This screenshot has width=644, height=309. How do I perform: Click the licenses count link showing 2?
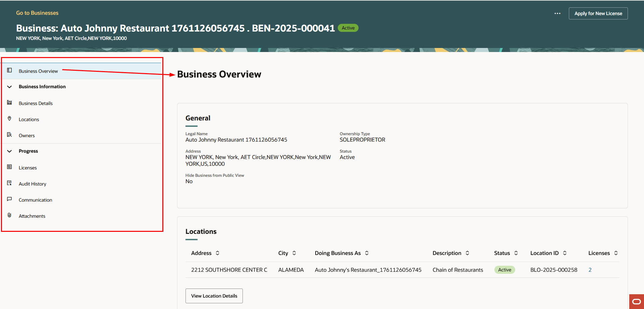pos(590,269)
